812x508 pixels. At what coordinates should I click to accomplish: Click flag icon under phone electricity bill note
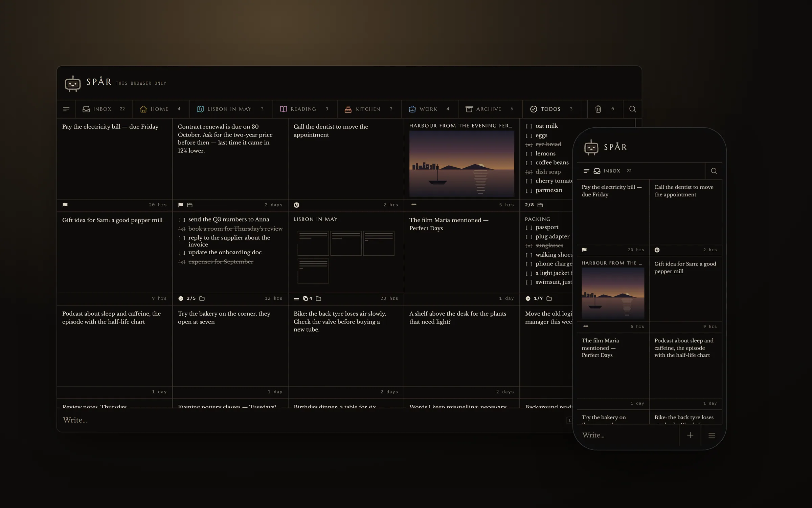point(584,250)
